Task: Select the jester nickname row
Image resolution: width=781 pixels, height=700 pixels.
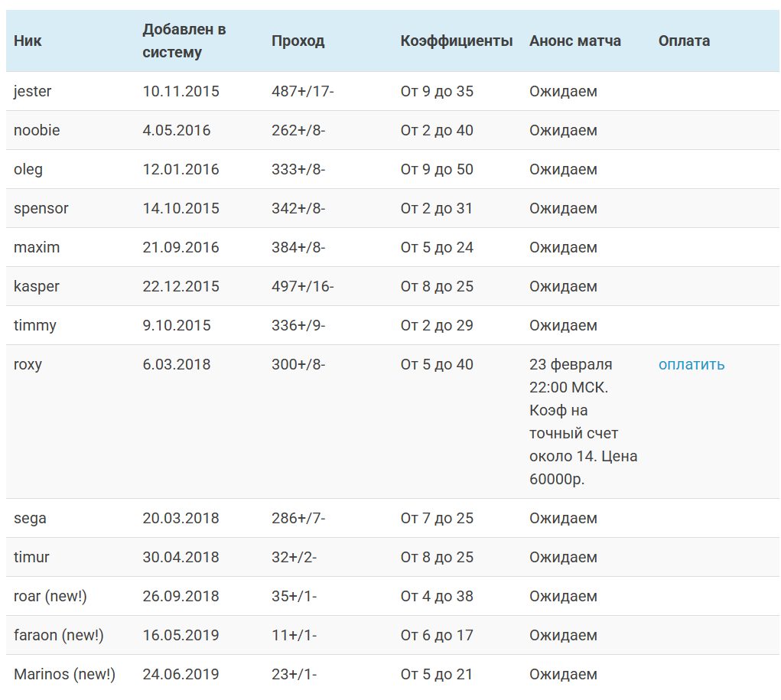Action: 31,91
